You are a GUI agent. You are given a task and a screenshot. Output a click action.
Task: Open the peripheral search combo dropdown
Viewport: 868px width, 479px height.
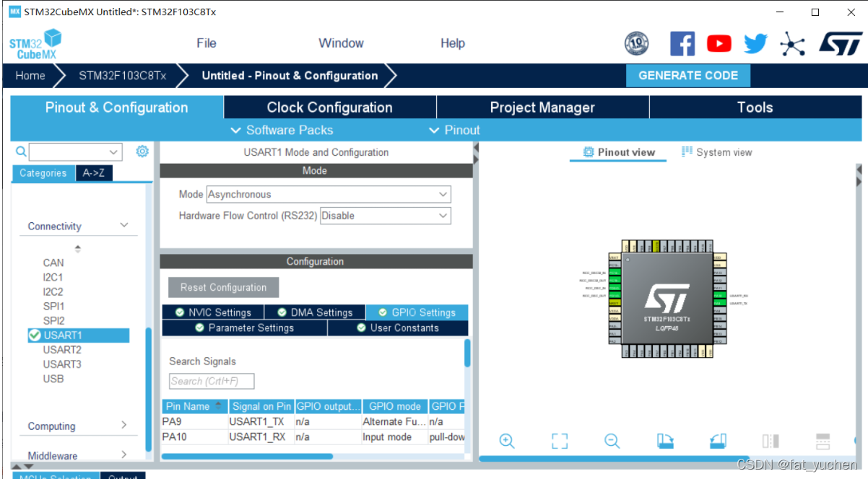pyautogui.click(x=114, y=151)
